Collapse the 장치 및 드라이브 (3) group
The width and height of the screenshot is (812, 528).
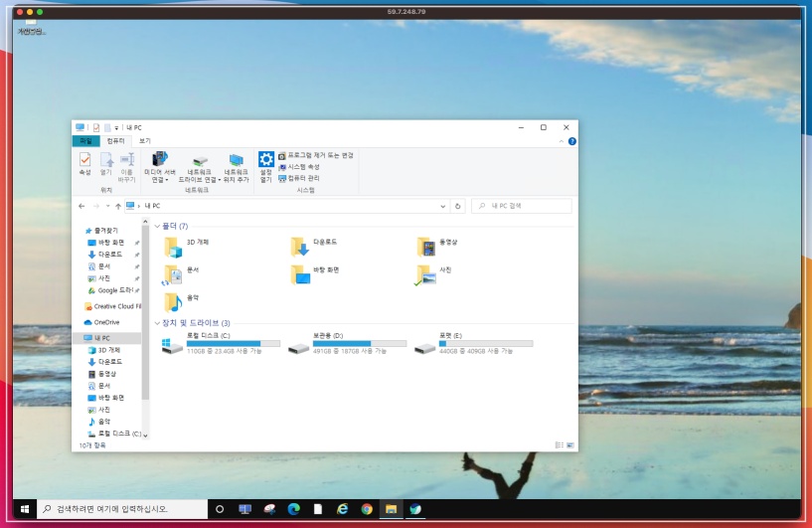click(157, 323)
